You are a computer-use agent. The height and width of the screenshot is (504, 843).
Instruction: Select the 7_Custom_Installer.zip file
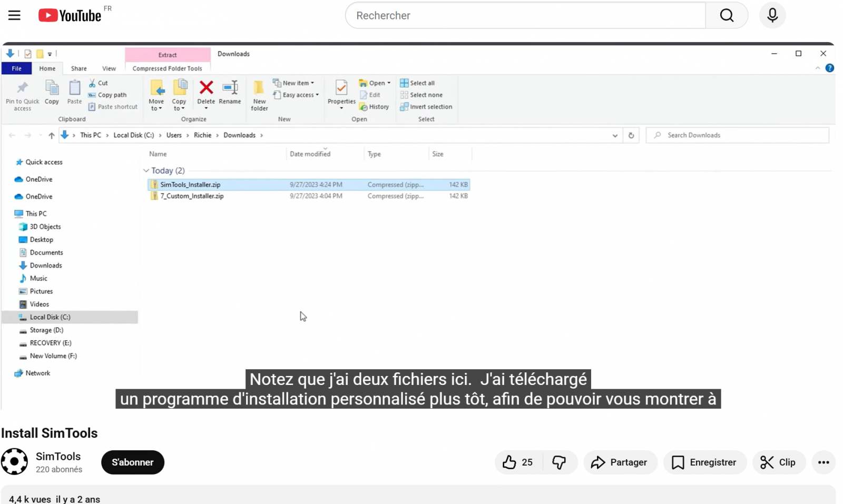click(309, 196)
